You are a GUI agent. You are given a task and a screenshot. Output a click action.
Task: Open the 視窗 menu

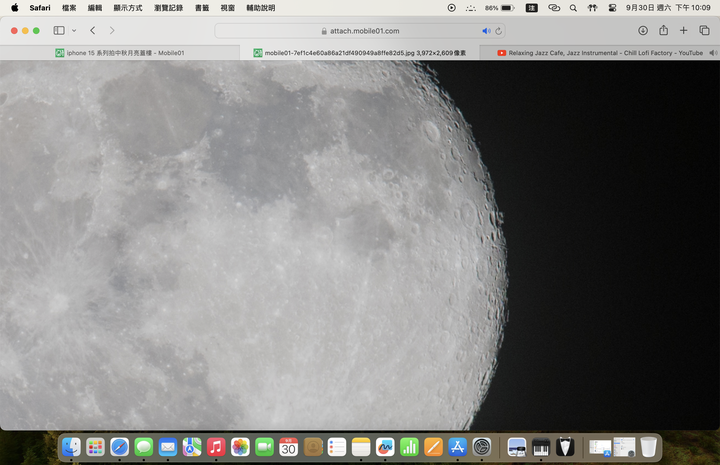pyautogui.click(x=228, y=8)
